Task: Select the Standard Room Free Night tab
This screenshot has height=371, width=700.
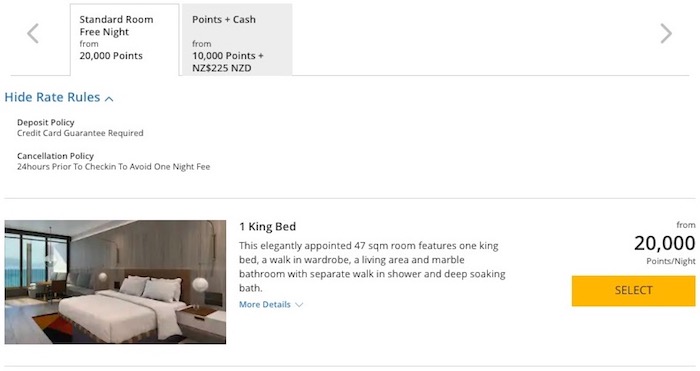Action: pyautogui.click(x=125, y=40)
